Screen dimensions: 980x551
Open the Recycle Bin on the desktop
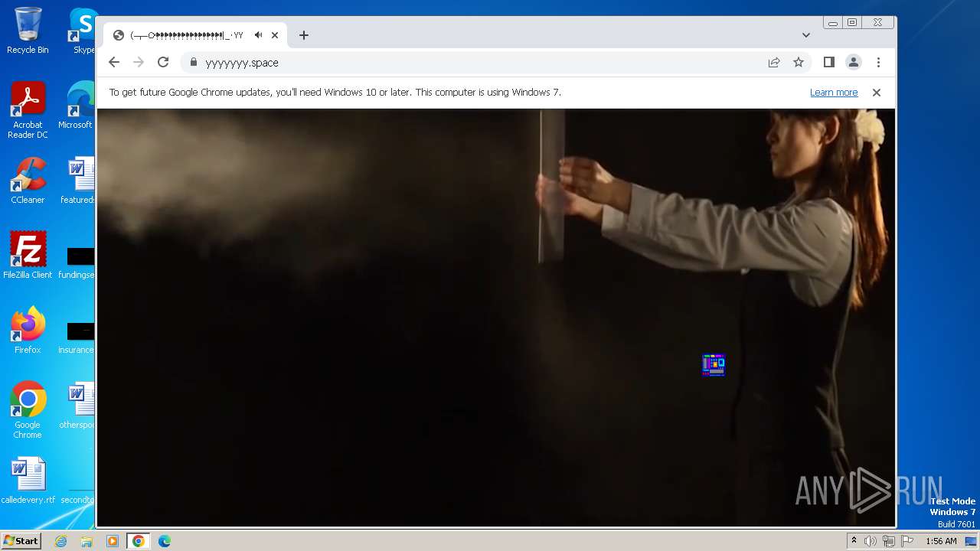[x=28, y=31]
